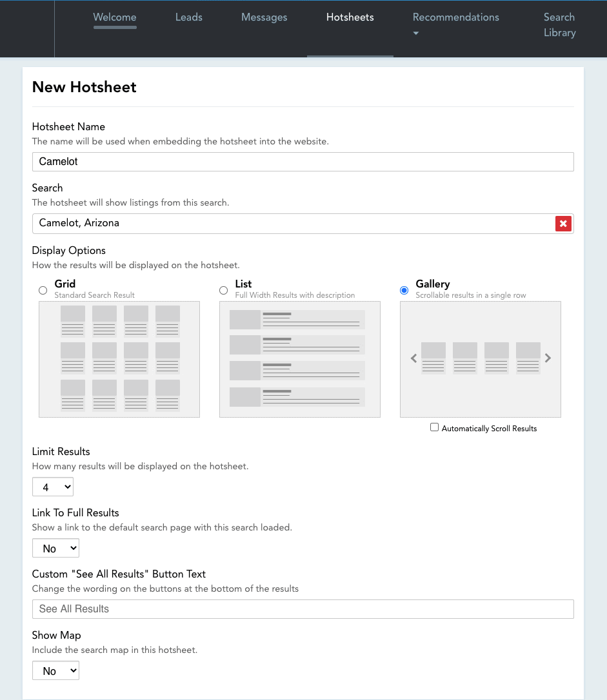The width and height of the screenshot is (607, 700).
Task: Open the Link To Full Results dropdown
Action: click(55, 548)
